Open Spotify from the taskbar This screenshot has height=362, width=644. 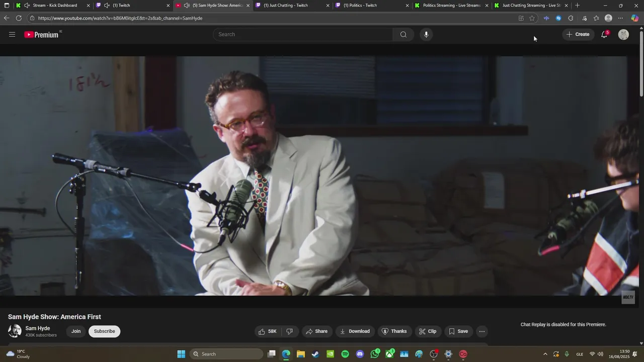click(x=345, y=354)
